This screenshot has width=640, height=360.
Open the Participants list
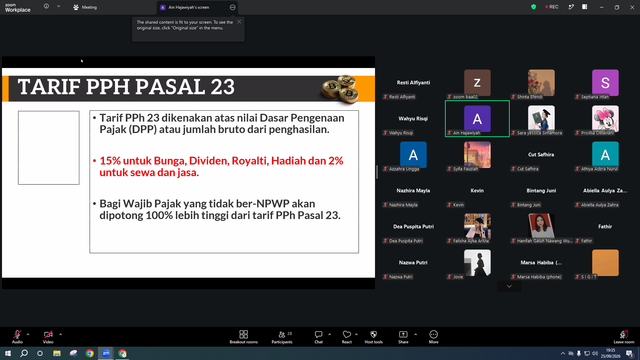282,337
